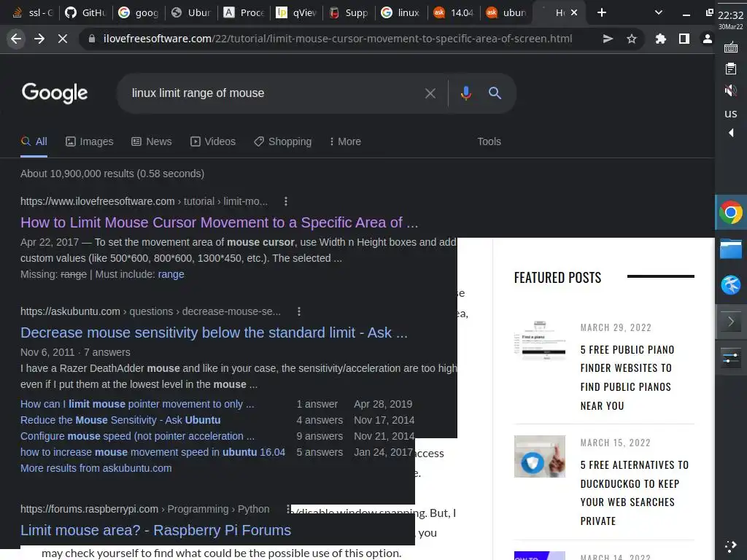747x560 pixels.
Task: Switch to the Videos results tab
Action: click(213, 141)
